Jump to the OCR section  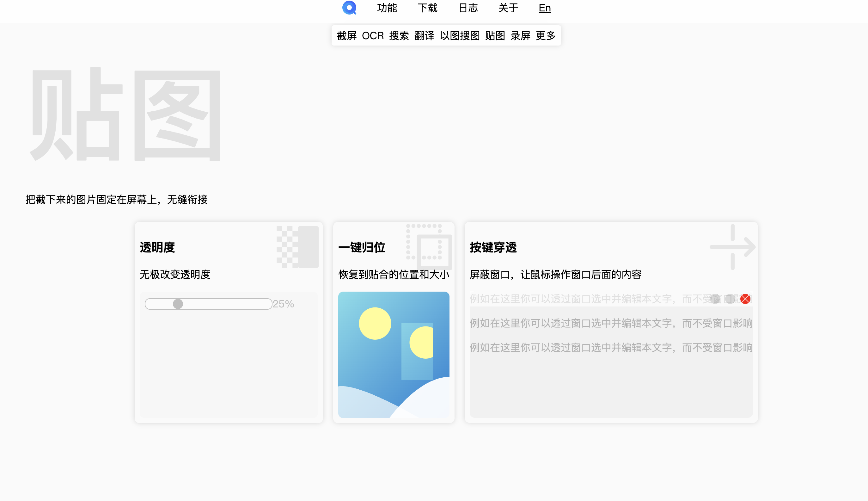click(x=373, y=35)
